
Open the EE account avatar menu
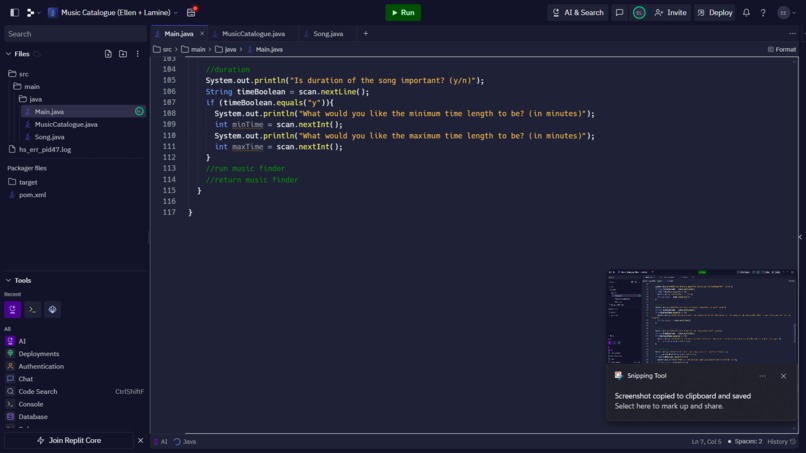click(x=786, y=12)
